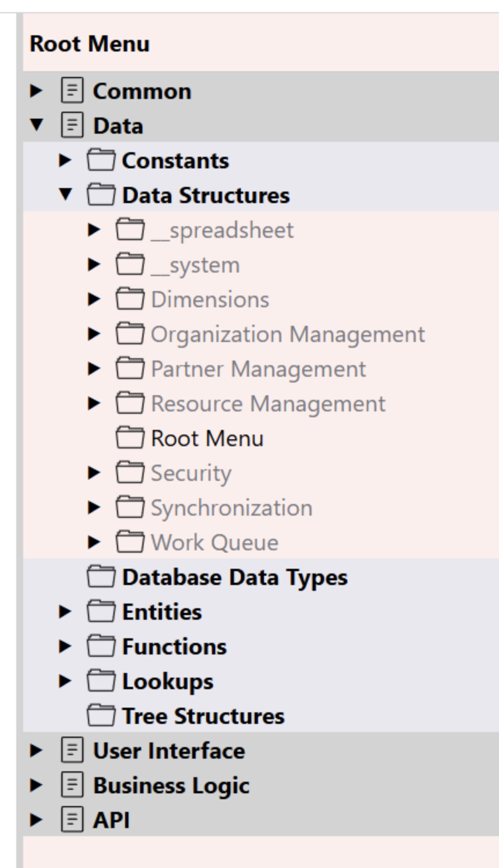The height and width of the screenshot is (868, 499).
Task: Select the __spreadsheet folder item
Action: (222, 230)
